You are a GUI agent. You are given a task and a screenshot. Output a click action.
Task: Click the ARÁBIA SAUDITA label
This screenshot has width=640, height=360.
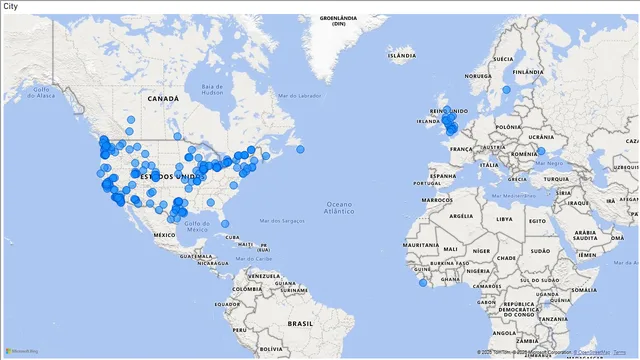point(585,235)
